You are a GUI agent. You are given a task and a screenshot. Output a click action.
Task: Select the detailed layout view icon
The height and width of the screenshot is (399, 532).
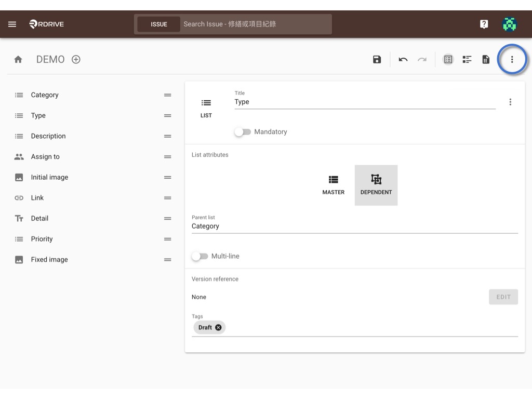pos(467,59)
